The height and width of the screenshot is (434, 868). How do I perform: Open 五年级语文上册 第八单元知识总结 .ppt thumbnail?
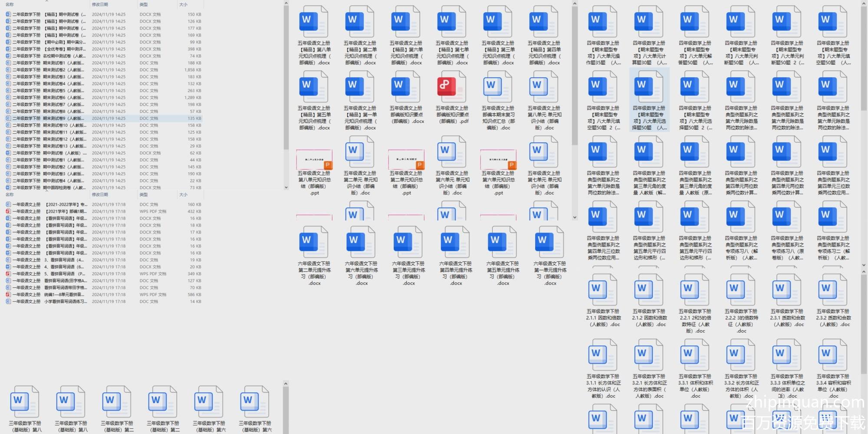[x=314, y=159]
